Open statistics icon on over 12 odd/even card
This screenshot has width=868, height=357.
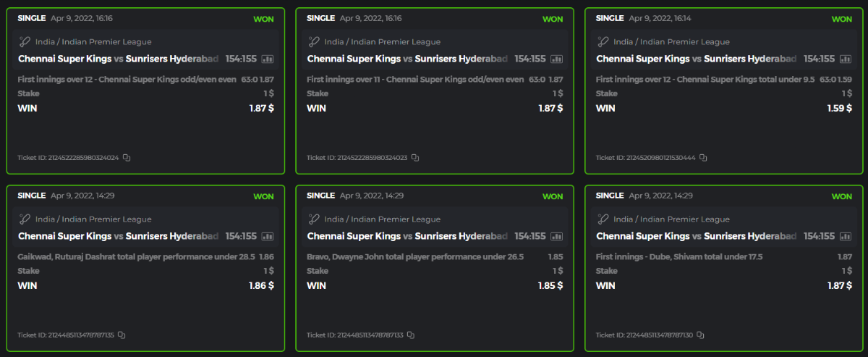point(268,59)
